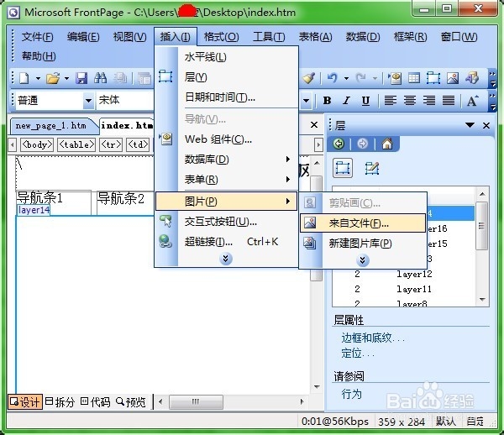Switch to 设计 design view
The width and height of the screenshot is (504, 435).
click(25, 402)
